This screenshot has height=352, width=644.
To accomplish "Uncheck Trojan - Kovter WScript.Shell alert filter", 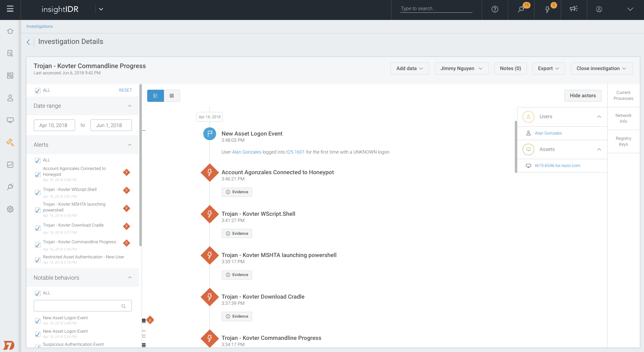I will (x=38, y=193).
